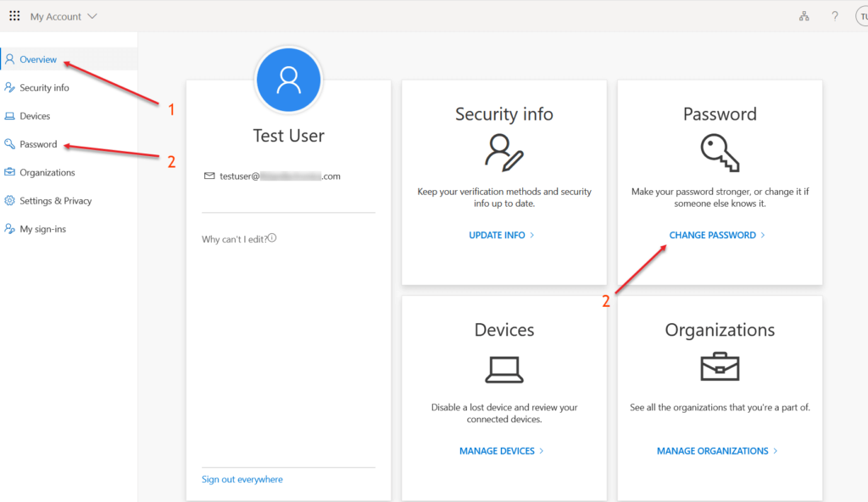
Task: Click the monitor icon beside Devices in sidebar
Action: coord(8,115)
